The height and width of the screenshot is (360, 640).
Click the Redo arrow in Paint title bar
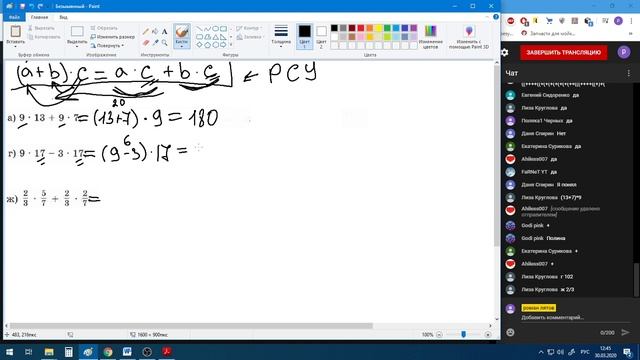[40, 6]
